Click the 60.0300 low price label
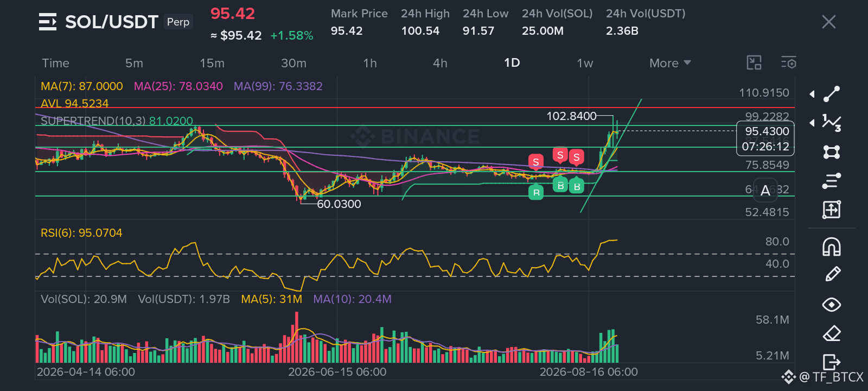The width and height of the screenshot is (868, 391). pos(339,204)
